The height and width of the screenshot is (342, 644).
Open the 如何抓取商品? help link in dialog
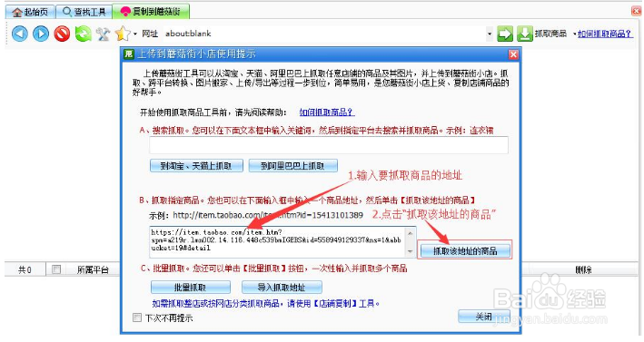coord(327,112)
